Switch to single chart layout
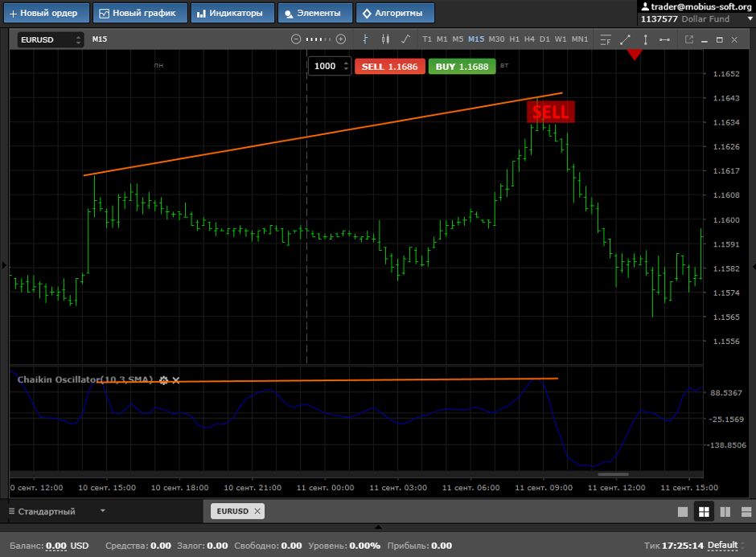 (x=683, y=512)
